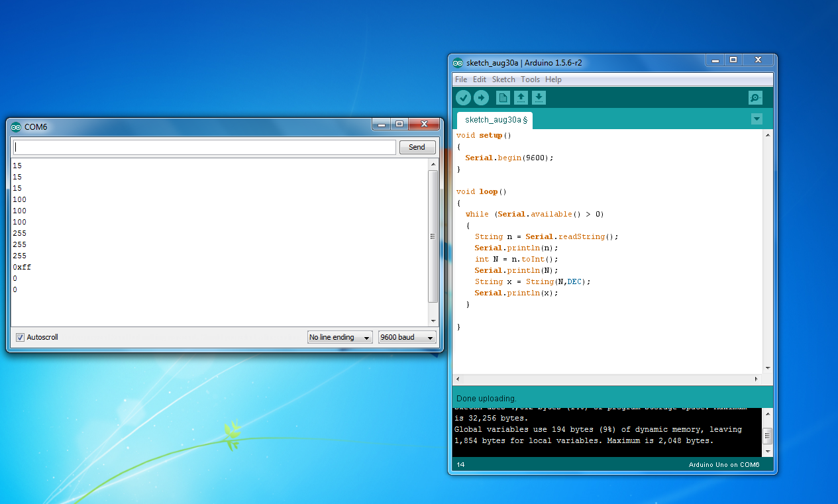838x504 pixels.
Task: Close the COM6 serial monitor window
Action: tap(424, 124)
